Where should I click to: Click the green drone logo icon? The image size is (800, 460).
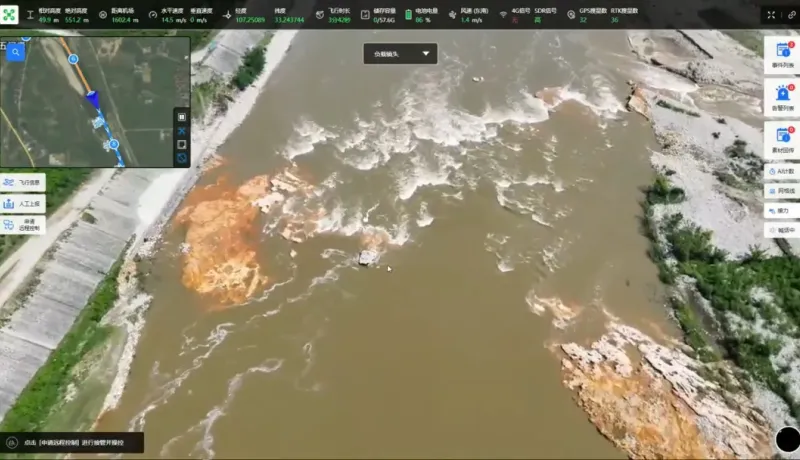[x=9, y=14]
